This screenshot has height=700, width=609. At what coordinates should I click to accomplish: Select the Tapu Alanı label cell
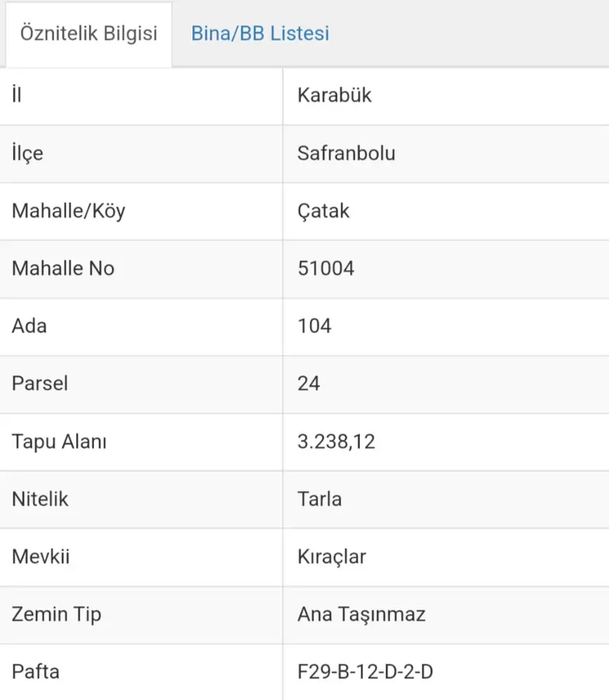pos(59,442)
